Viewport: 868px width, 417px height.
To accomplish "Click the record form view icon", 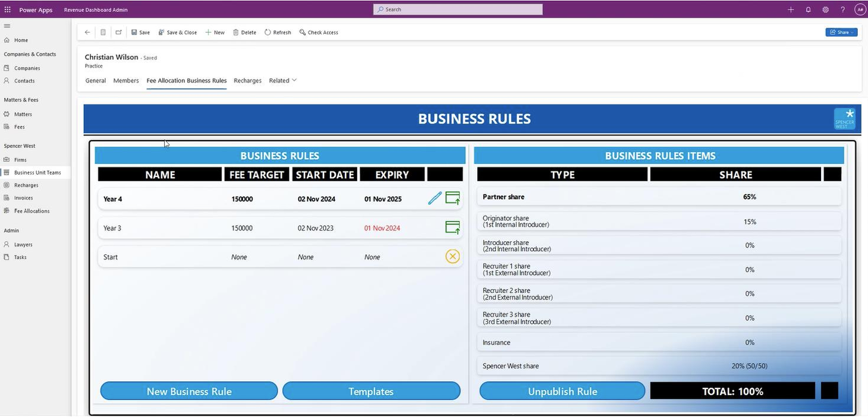I will (103, 32).
